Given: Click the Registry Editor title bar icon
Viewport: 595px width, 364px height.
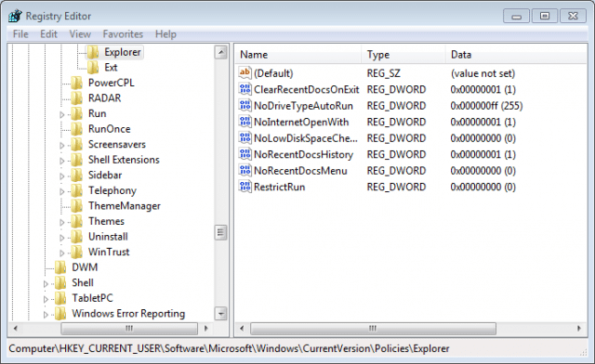Looking at the screenshot, I should [15, 16].
